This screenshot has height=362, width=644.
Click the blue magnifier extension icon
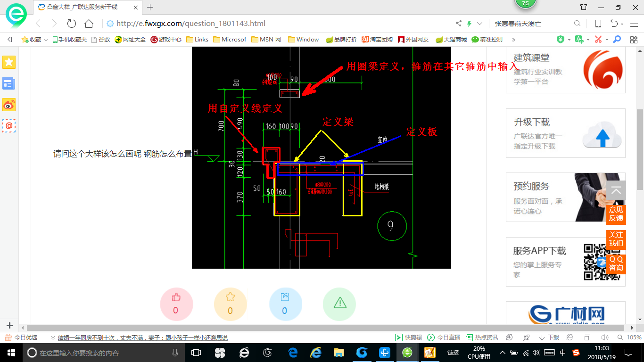click(x=617, y=40)
